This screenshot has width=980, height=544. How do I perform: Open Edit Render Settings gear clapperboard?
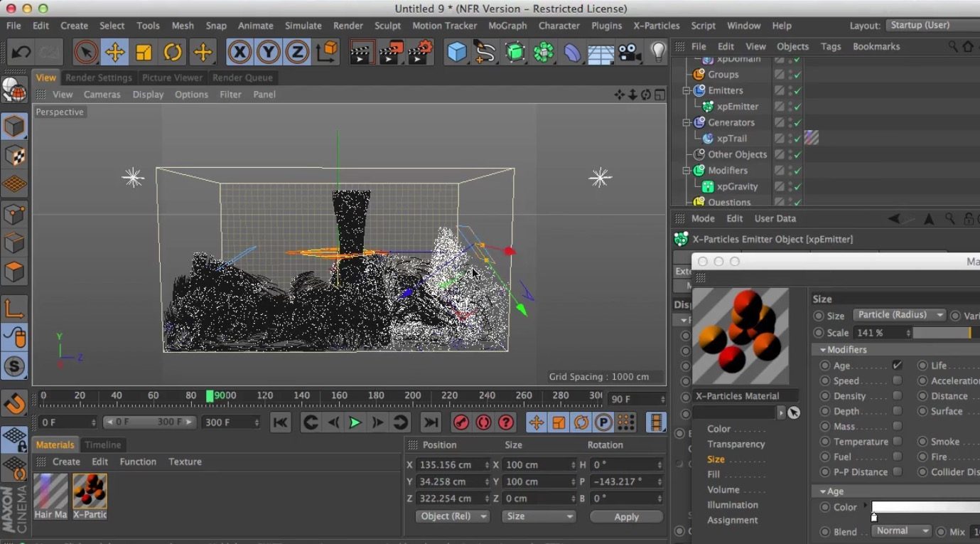tap(420, 52)
